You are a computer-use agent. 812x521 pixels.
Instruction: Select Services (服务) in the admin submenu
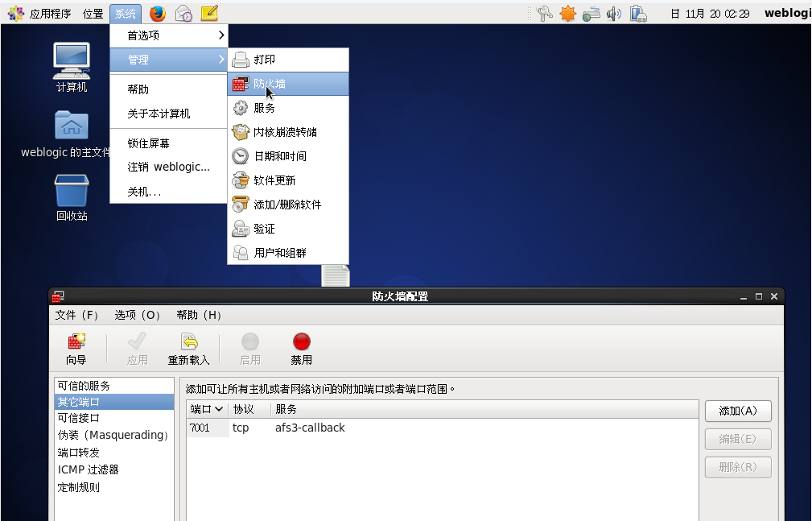click(265, 108)
